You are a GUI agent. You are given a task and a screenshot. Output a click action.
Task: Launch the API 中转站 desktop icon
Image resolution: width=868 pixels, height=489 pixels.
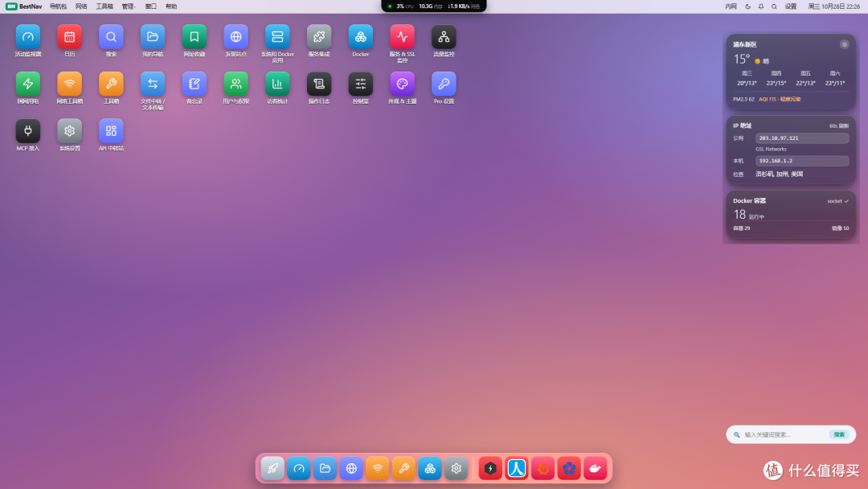click(x=111, y=131)
